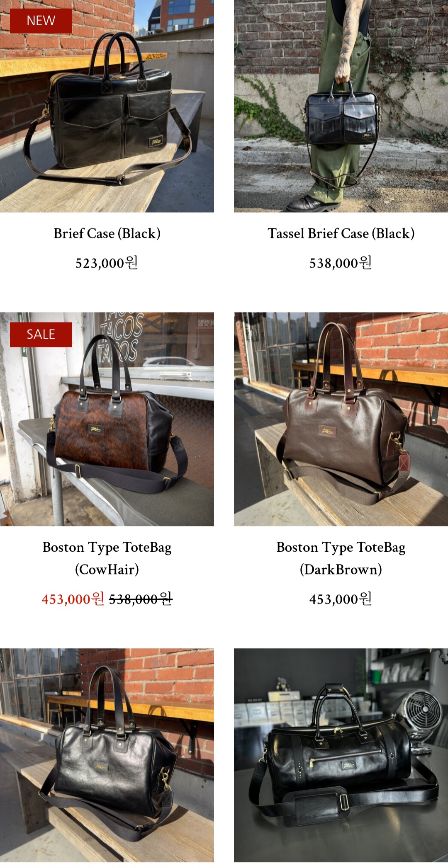
Task: Click the 538,000원 Tassel Brief Case price
Action: tap(341, 263)
